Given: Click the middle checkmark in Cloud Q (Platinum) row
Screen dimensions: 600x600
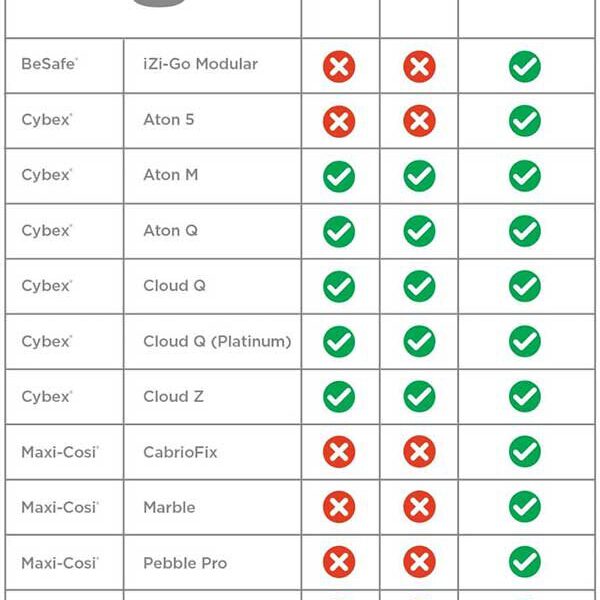Looking at the screenshot, I should coord(419,342).
